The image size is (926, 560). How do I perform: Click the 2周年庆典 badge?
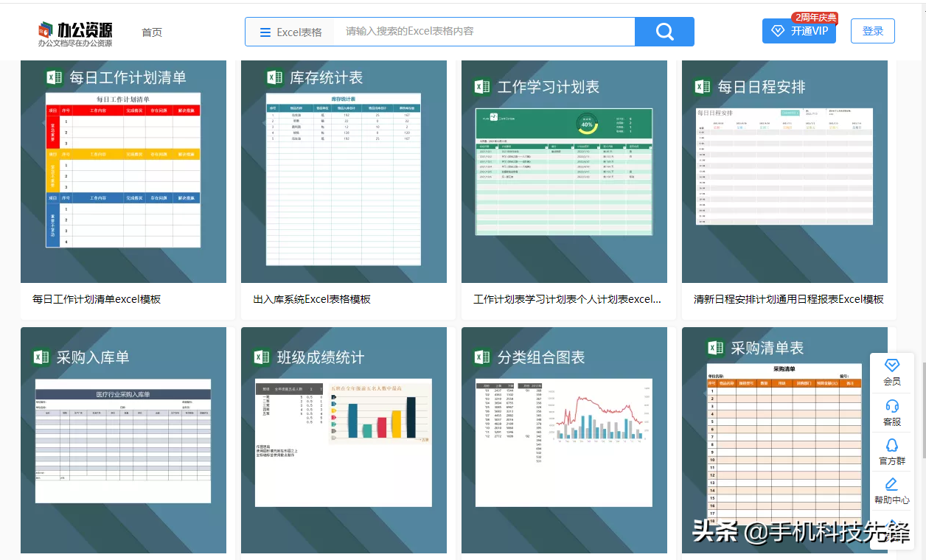pos(815,17)
